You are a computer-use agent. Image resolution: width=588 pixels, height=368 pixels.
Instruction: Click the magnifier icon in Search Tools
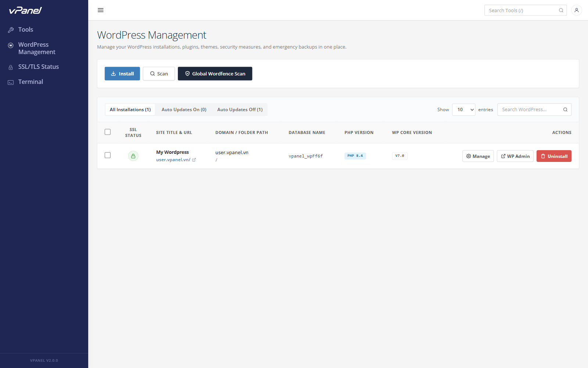pyautogui.click(x=561, y=10)
